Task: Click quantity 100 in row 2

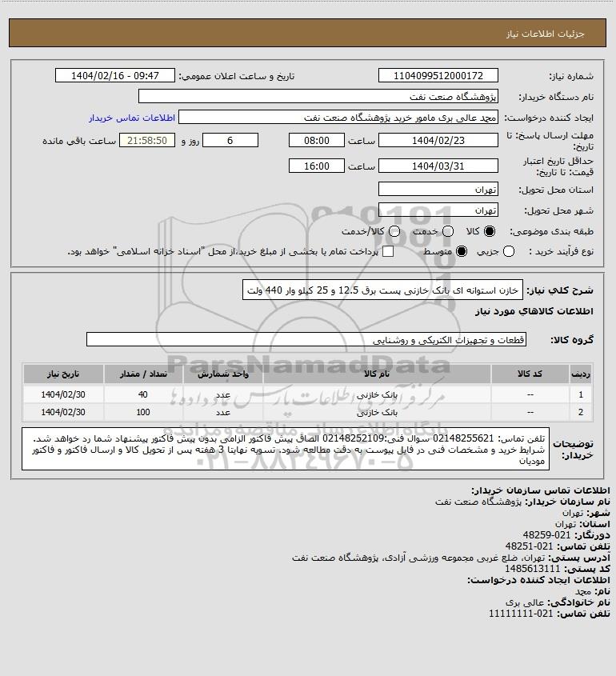Action: [x=143, y=413]
